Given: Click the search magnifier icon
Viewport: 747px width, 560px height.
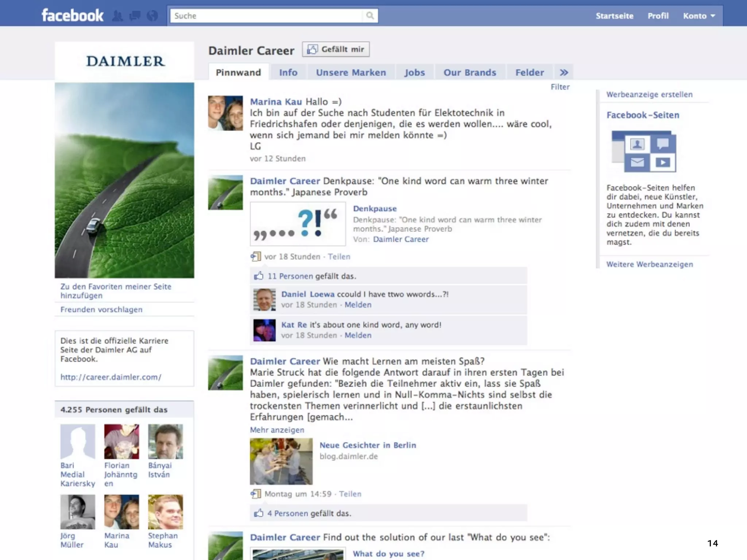Looking at the screenshot, I should (370, 16).
